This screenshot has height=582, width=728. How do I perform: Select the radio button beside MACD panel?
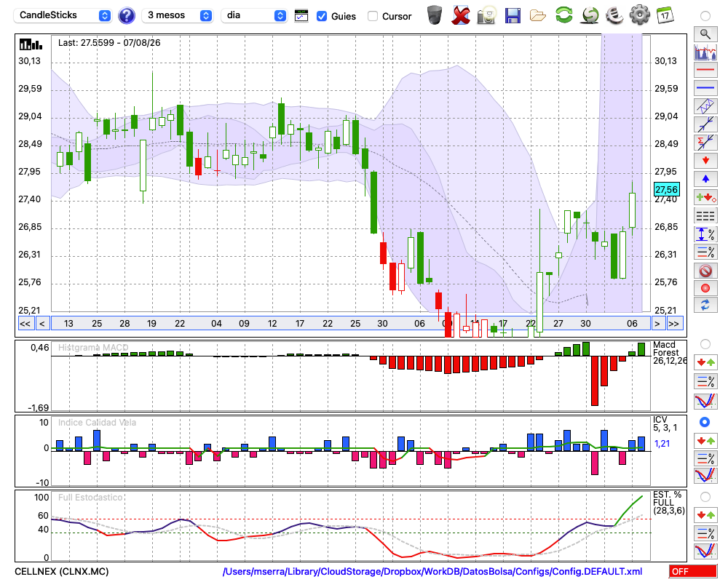click(705, 344)
